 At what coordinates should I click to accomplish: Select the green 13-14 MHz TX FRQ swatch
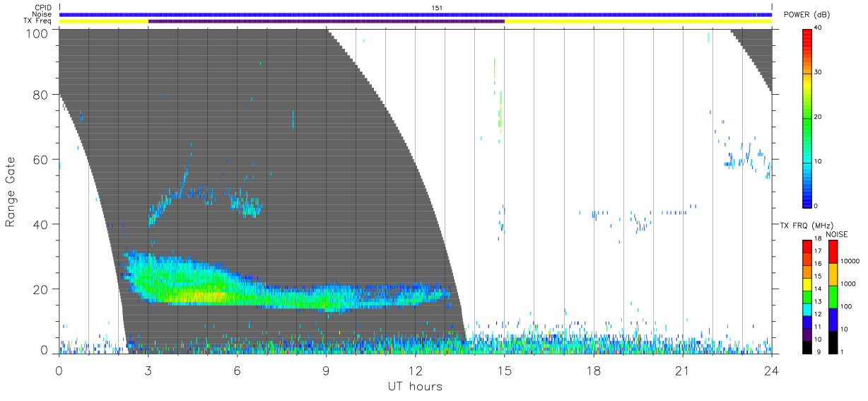(x=807, y=297)
